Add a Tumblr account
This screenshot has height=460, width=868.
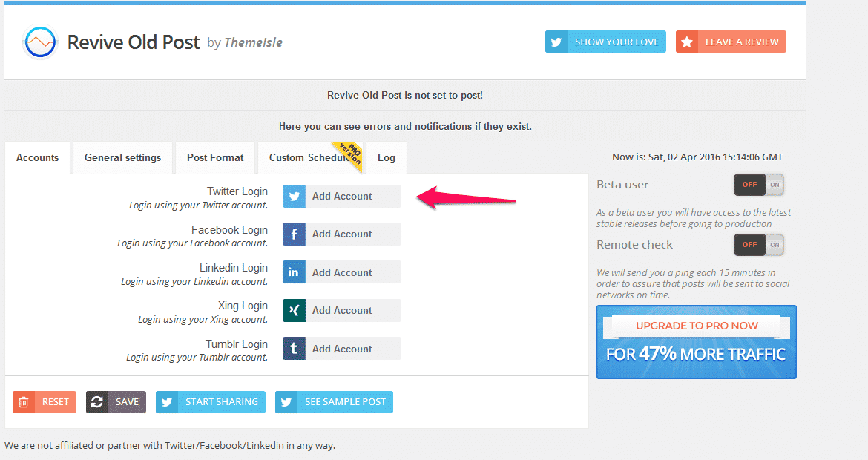342,349
